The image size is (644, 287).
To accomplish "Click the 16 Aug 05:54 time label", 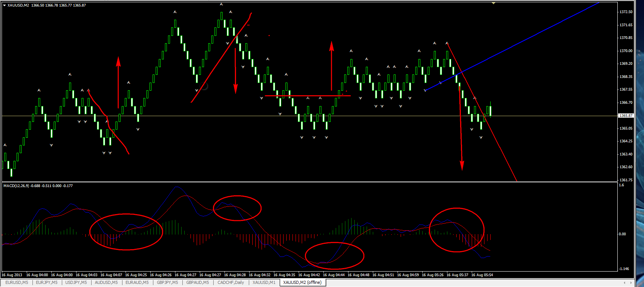I will (482, 275).
